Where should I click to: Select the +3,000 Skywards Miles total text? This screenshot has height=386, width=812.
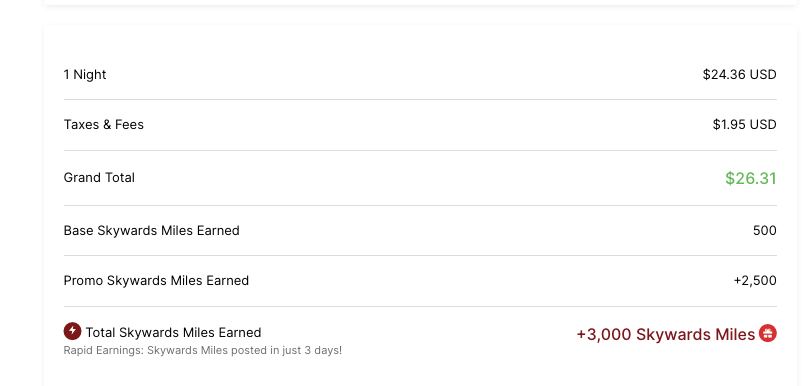(x=665, y=334)
